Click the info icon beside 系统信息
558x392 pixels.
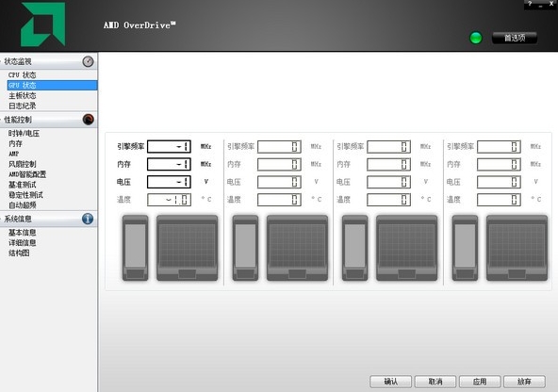pyautogui.click(x=88, y=219)
